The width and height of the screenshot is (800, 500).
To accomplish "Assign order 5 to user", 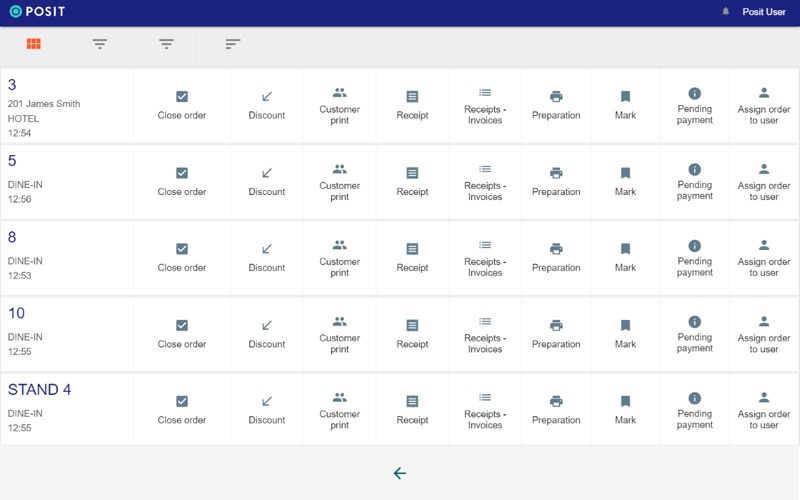I will tap(764, 182).
